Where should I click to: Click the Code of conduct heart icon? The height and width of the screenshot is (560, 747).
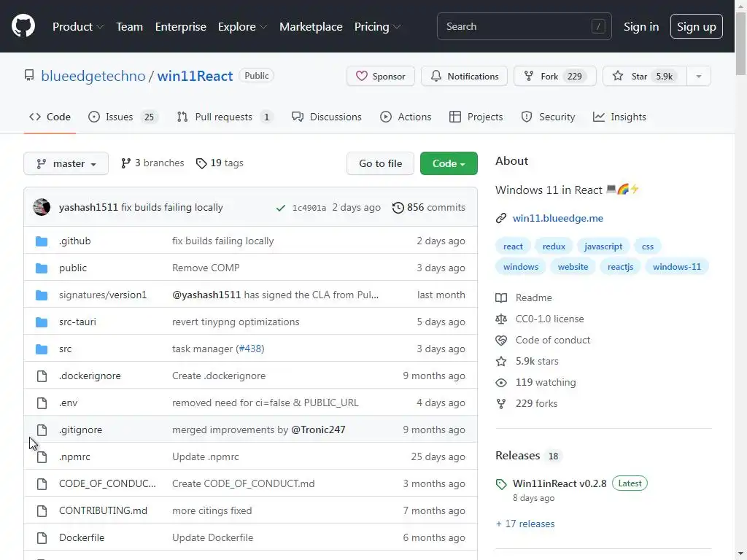501,340
